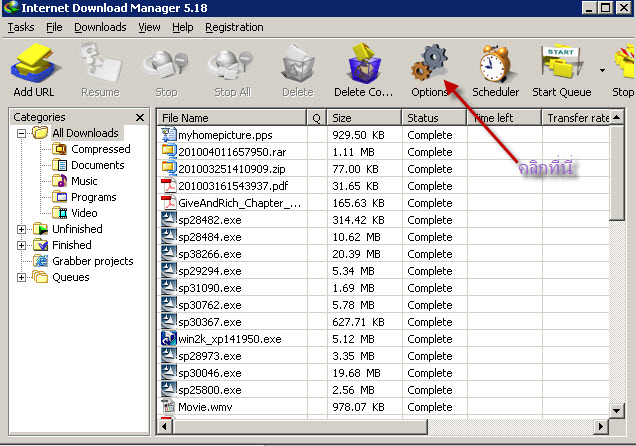Select file sp28973.exe
The width and height of the screenshot is (636, 446).
pyautogui.click(x=210, y=356)
